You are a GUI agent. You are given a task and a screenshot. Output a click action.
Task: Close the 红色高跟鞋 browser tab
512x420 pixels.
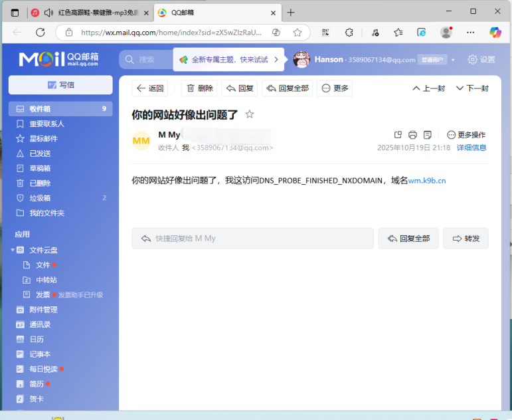coord(146,13)
